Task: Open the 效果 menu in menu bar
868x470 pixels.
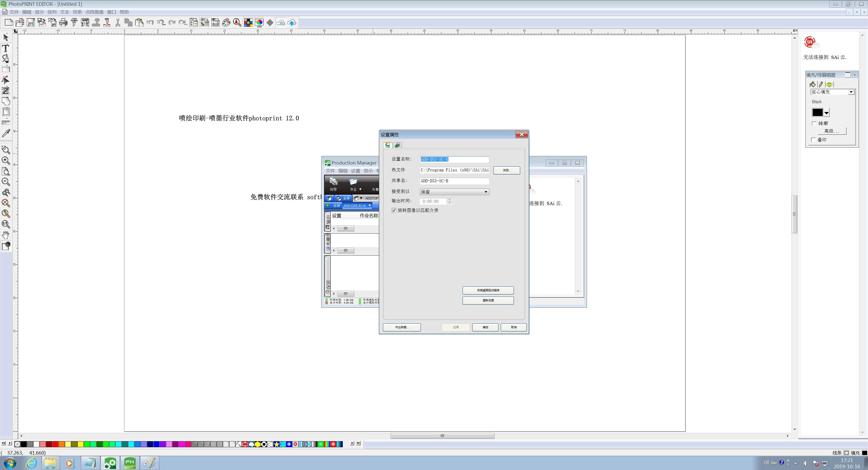Action: 77,12
